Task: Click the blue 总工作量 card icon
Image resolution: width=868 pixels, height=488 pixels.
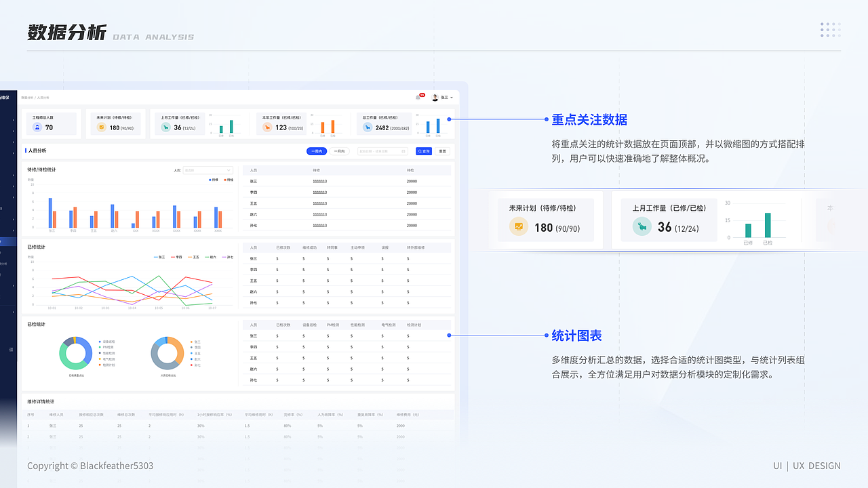Action: 368,127
